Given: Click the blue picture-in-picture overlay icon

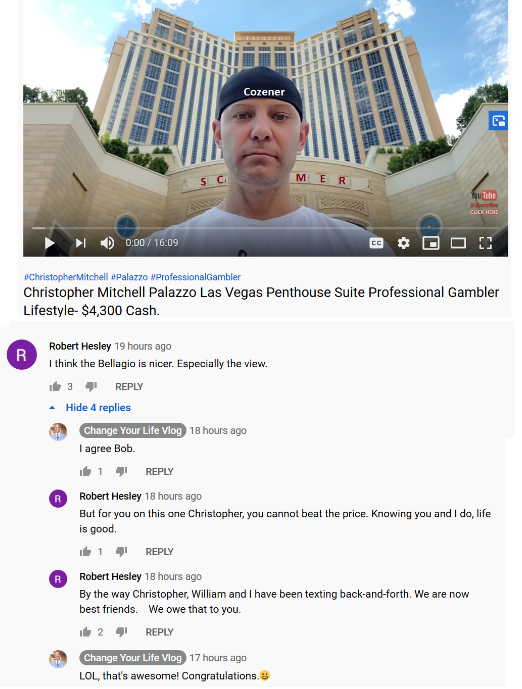Looking at the screenshot, I should (x=498, y=120).
